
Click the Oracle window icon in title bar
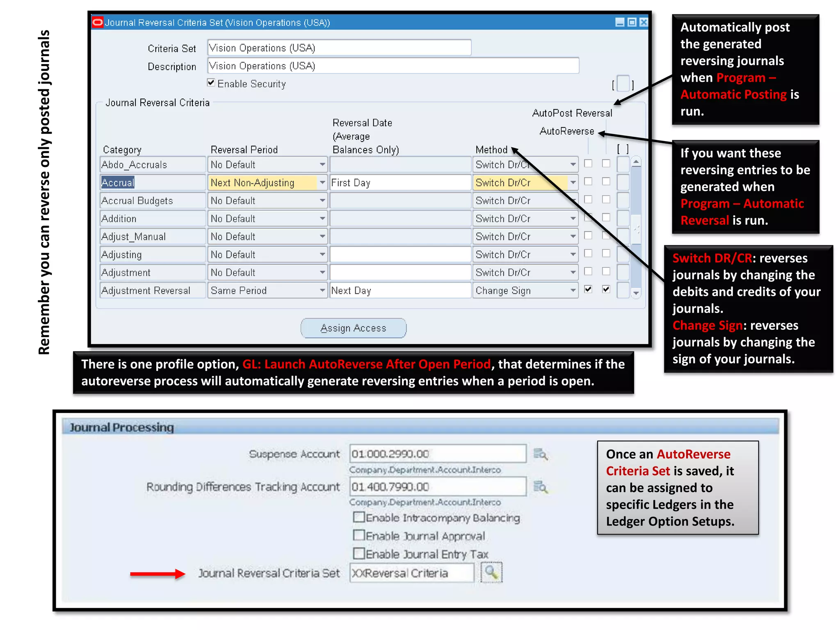(98, 22)
